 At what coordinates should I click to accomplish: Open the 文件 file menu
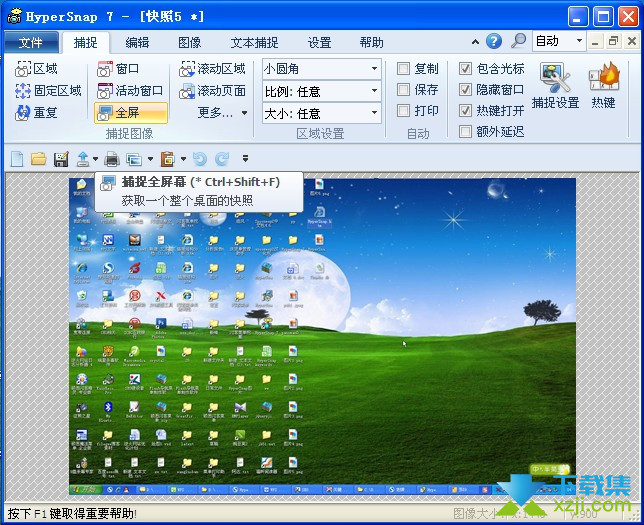pos(31,42)
